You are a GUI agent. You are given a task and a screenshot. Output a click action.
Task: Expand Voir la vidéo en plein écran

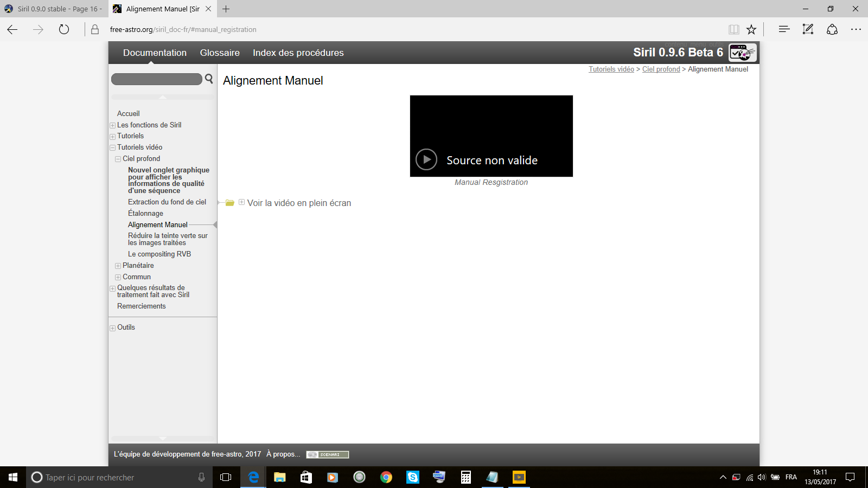241,202
